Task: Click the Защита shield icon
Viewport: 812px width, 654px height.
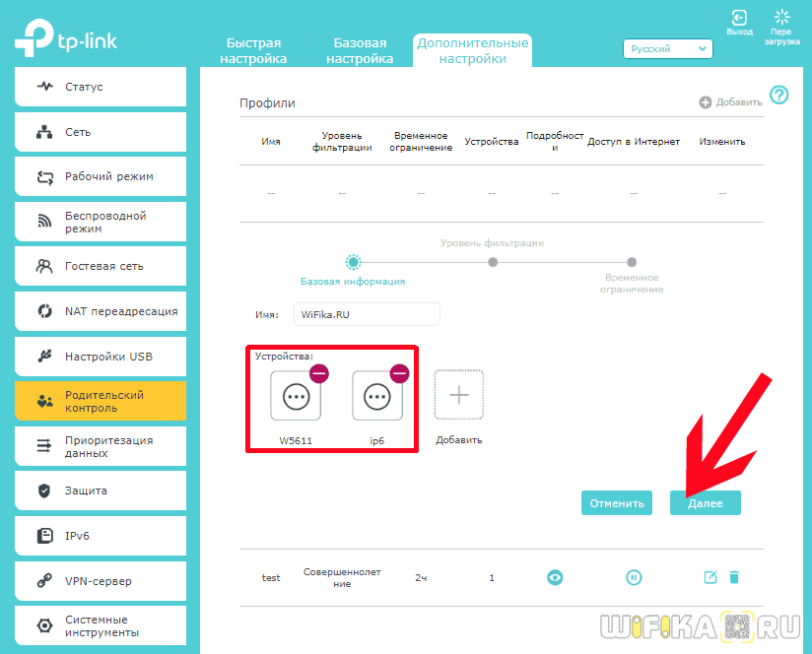Action: click(x=44, y=490)
